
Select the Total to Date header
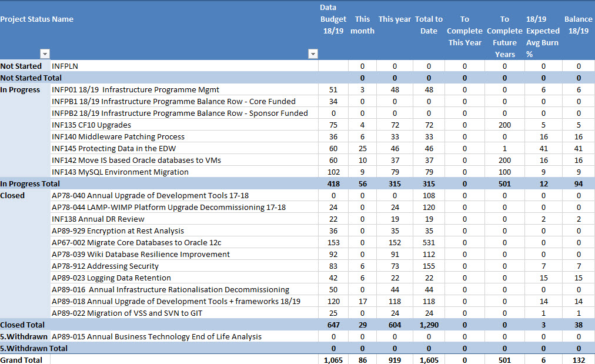(x=429, y=25)
